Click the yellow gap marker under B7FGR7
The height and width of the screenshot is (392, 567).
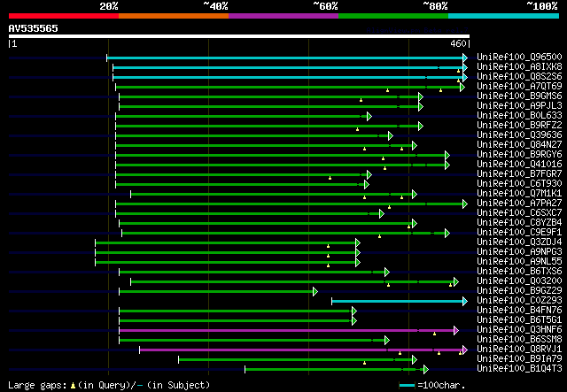pyautogui.click(x=330, y=178)
